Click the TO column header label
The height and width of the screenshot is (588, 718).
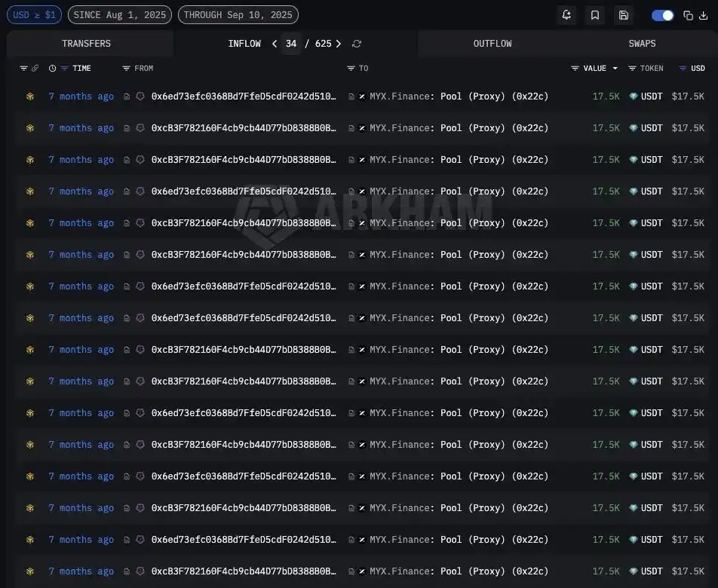click(x=364, y=68)
